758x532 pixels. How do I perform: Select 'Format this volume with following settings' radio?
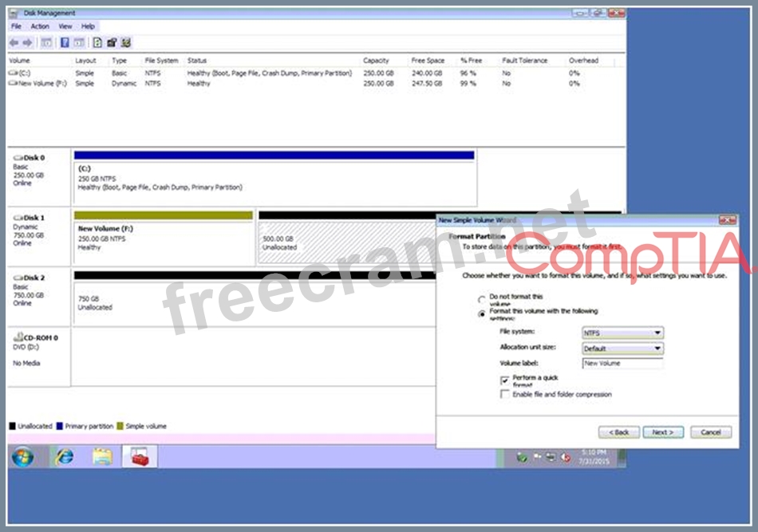pyautogui.click(x=481, y=314)
